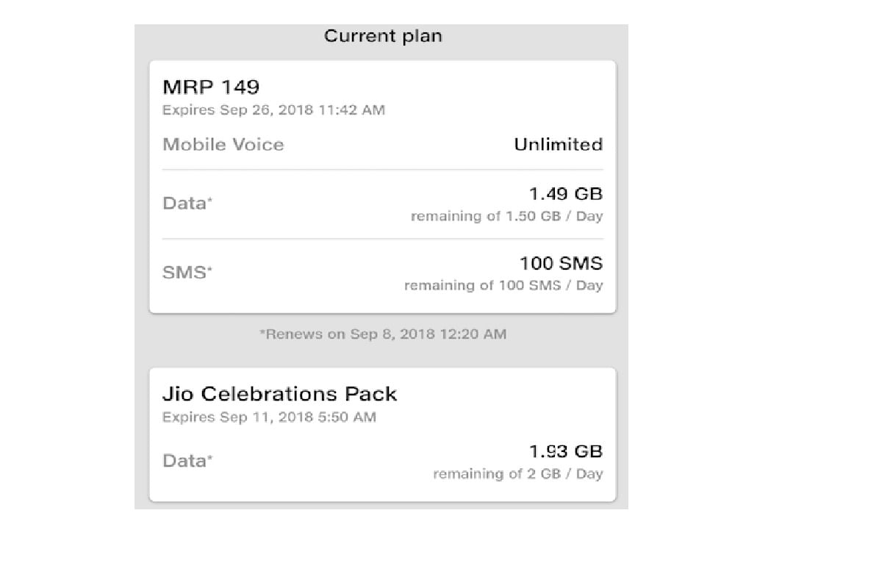Click the Data row of MRP 149 plan
The width and height of the screenshot is (882, 588).
click(185, 204)
